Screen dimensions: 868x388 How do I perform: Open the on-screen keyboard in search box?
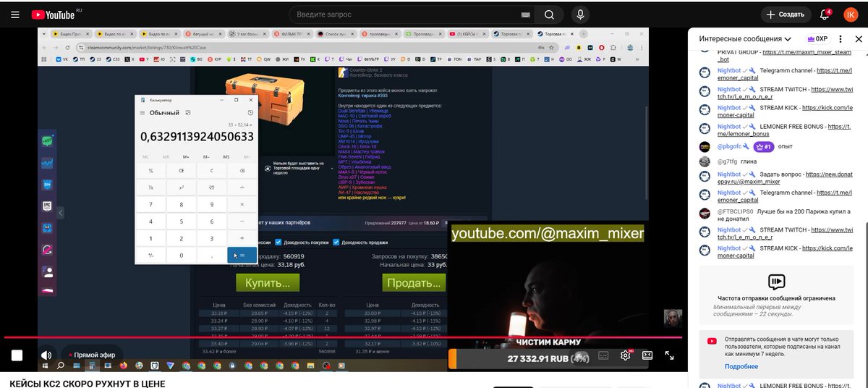(525, 14)
